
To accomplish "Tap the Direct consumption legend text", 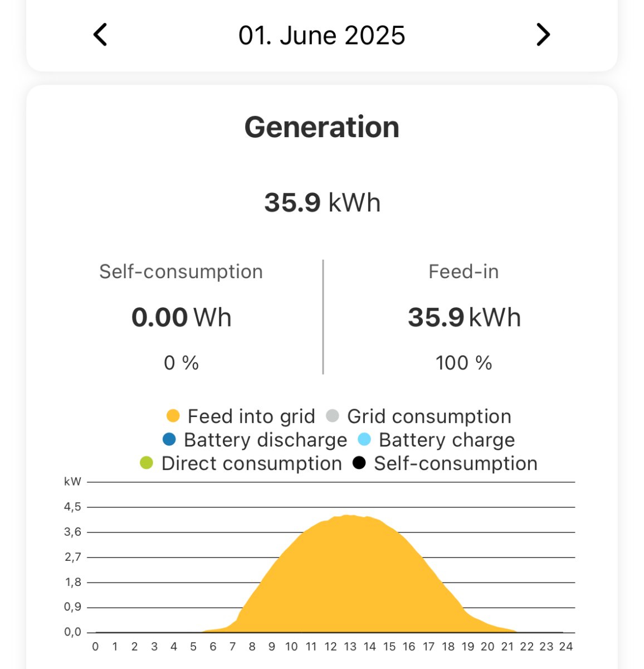I will [x=251, y=464].
